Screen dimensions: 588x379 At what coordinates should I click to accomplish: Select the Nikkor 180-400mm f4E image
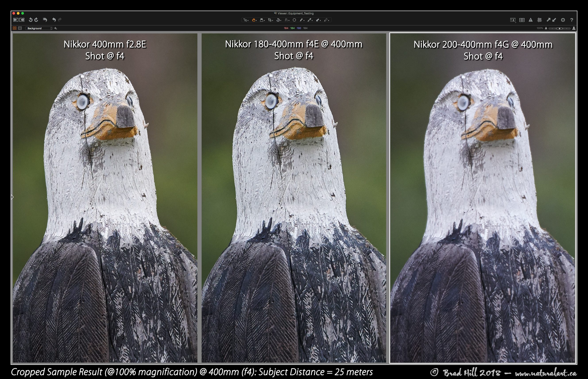pos(294,198)
